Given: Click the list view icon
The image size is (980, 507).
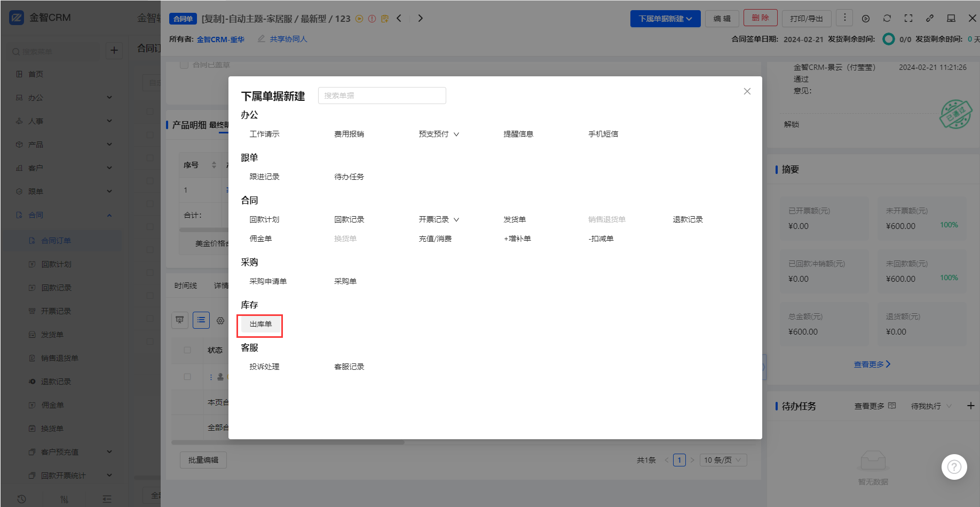Looking at the screenshot, I should pyautogui.click(x=201, y=320).
